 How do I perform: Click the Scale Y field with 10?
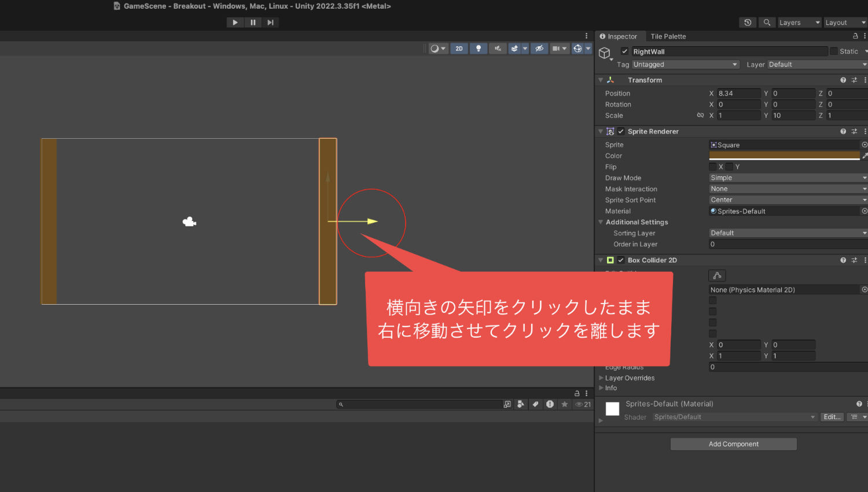pyautogui.click(x=793, y=116)
